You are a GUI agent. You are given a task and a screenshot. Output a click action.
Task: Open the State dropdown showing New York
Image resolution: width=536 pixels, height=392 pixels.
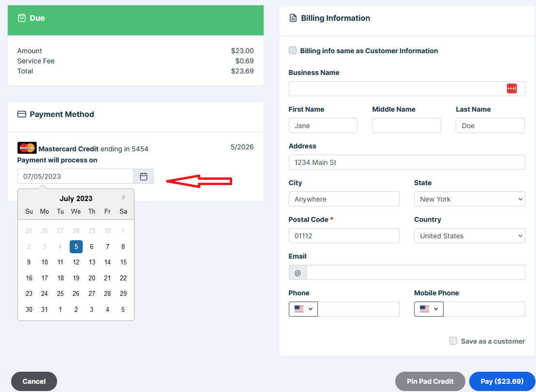click(x=469, y=199)
